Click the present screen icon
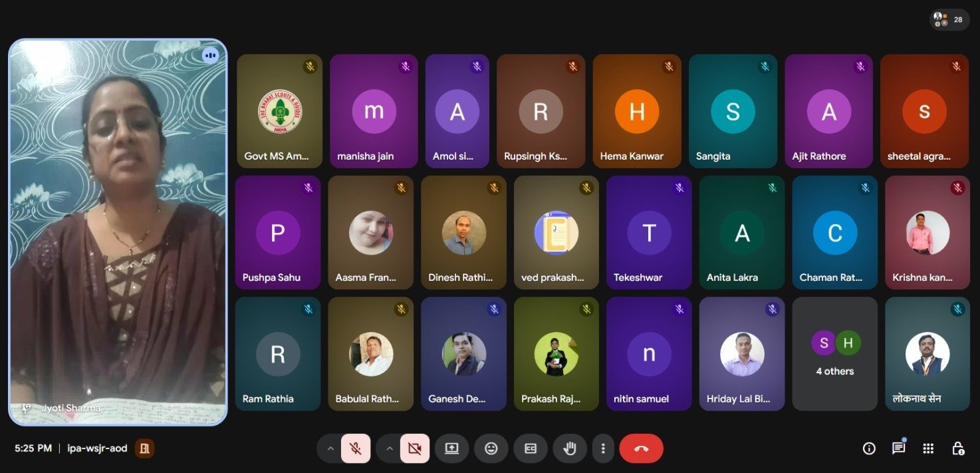This screenshot has width=980, height=473. pos(452,448)
